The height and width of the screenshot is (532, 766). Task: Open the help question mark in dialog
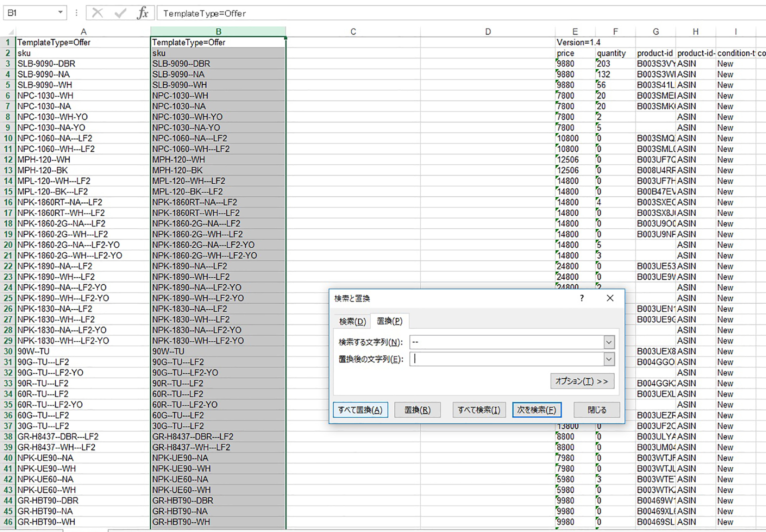[582, 298]
